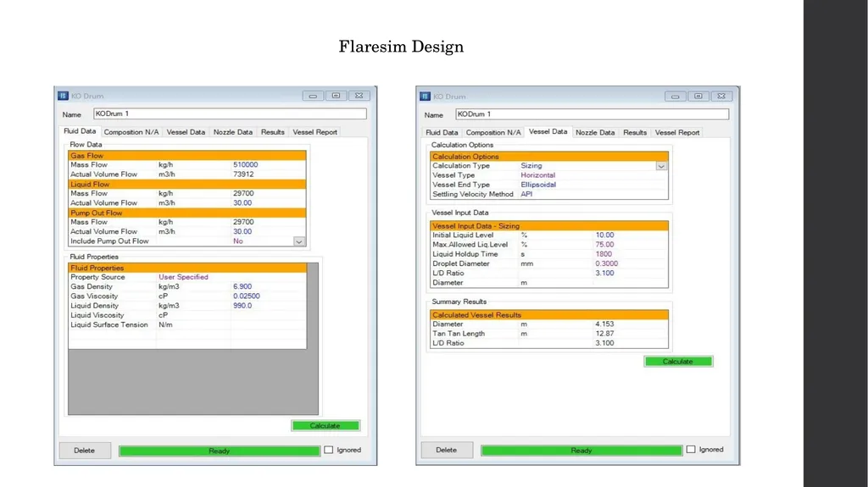Select Vessel End Type value Ellipsoidal
868x487 pixels.
tap(538, 185)
